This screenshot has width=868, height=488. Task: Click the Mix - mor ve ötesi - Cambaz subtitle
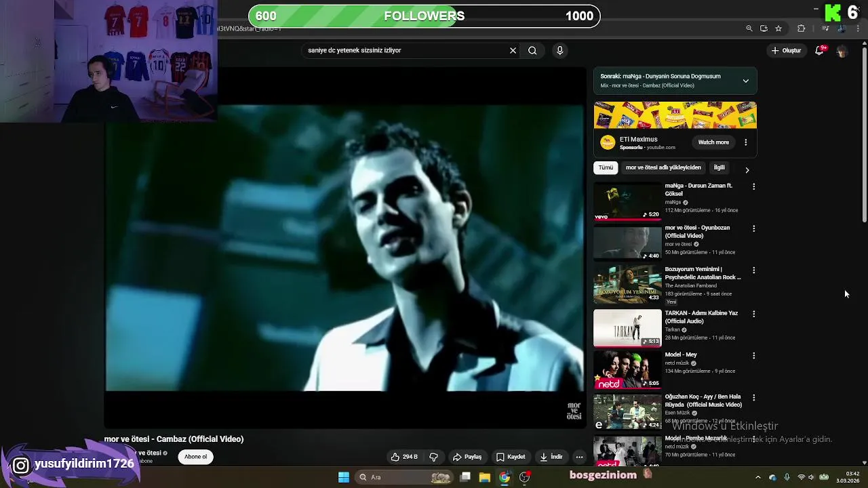click(647, 86)
